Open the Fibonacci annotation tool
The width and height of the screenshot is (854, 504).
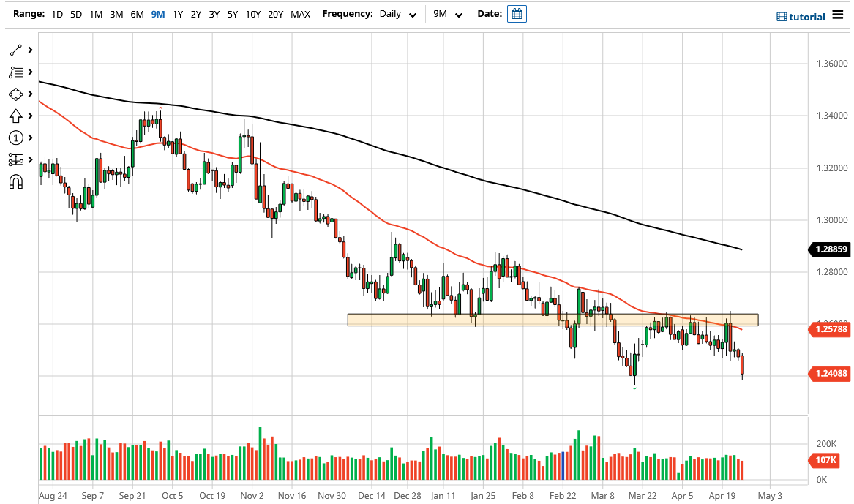click(15, 72)
